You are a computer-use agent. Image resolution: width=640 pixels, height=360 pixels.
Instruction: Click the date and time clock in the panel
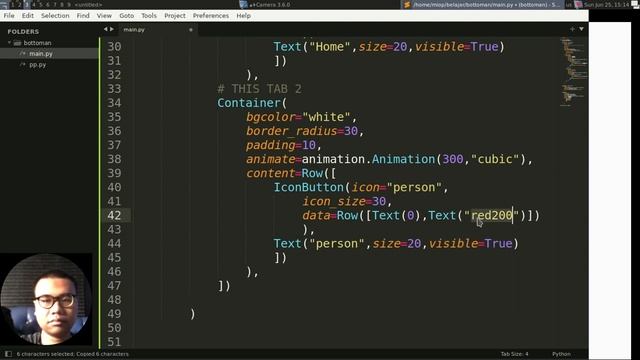tap(607, 5)
